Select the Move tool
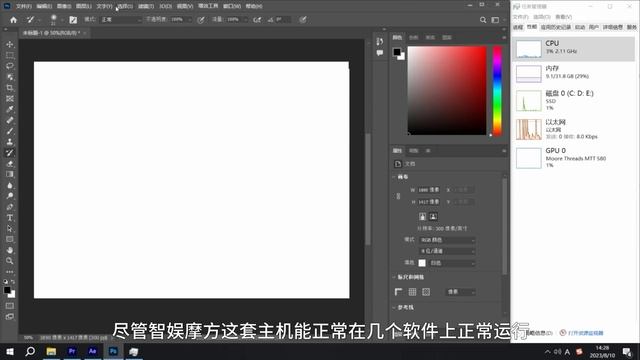640x360 pixels. [10, 44]
